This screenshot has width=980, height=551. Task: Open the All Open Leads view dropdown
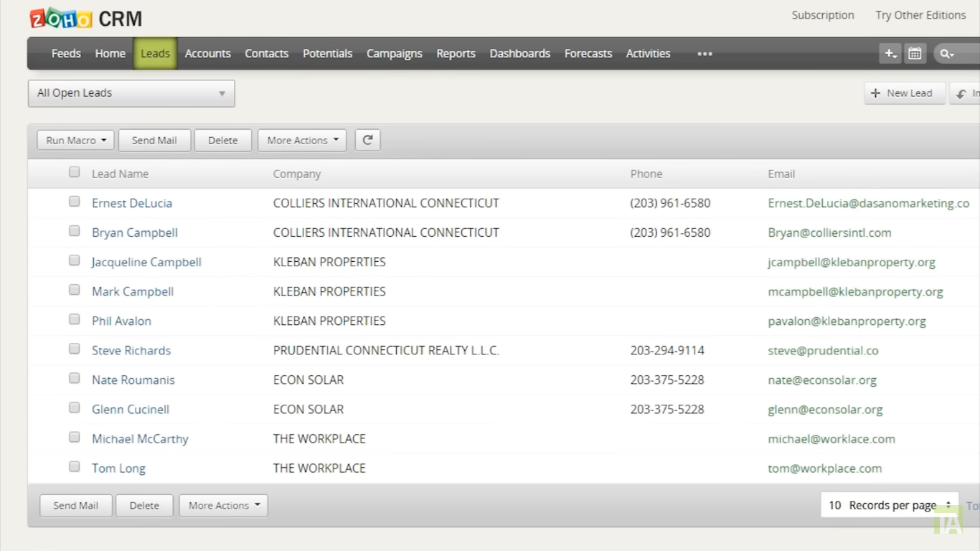pos(131,93)
